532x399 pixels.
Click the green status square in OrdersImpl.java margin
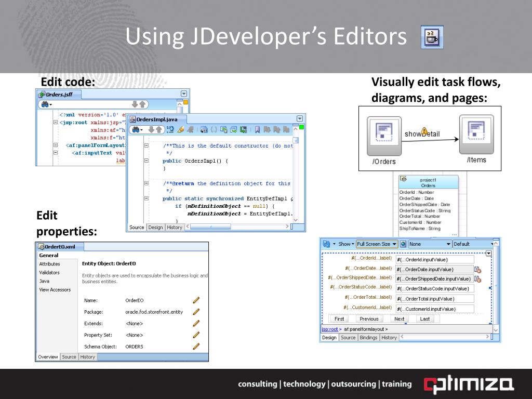[x=301, y=127]
